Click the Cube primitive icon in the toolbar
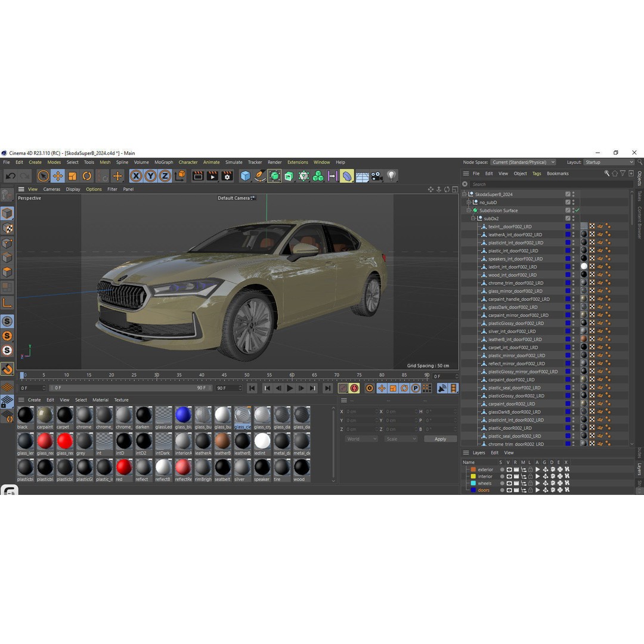Screen dimensions: 644x644 point(246,176)
